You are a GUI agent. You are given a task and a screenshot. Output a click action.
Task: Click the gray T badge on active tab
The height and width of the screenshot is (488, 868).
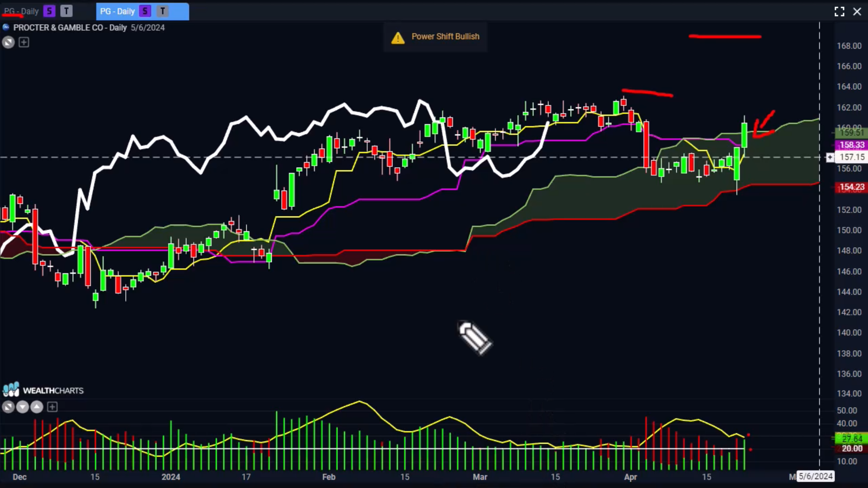163,11
